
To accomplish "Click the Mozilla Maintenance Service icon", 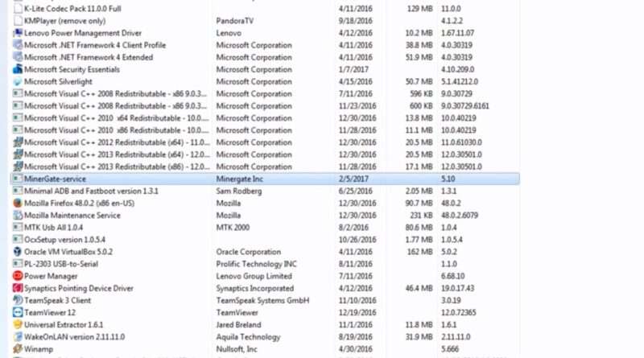I will (18, 215).
